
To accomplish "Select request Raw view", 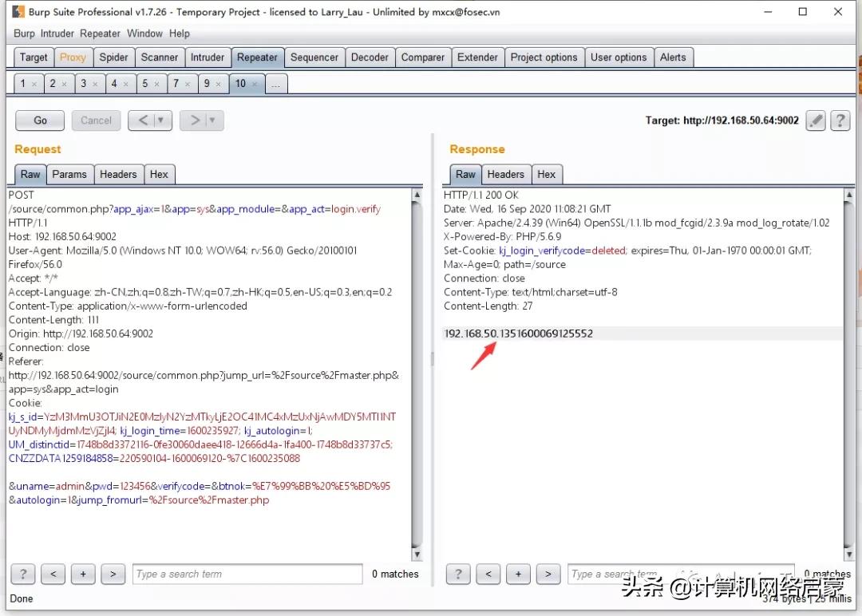I will (x=30, y=174).
